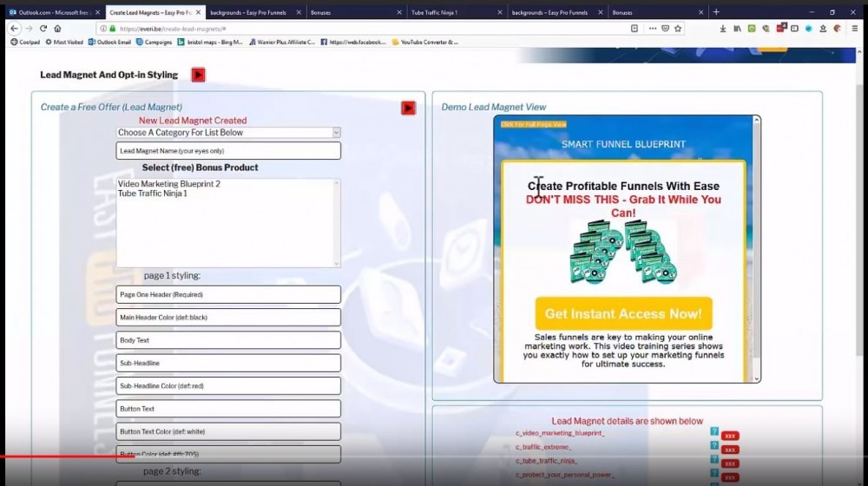Click the green extension icon in the toolbar
Image resolution: width=868 pixels, height=486 pixels.
[x=752, y=29]
